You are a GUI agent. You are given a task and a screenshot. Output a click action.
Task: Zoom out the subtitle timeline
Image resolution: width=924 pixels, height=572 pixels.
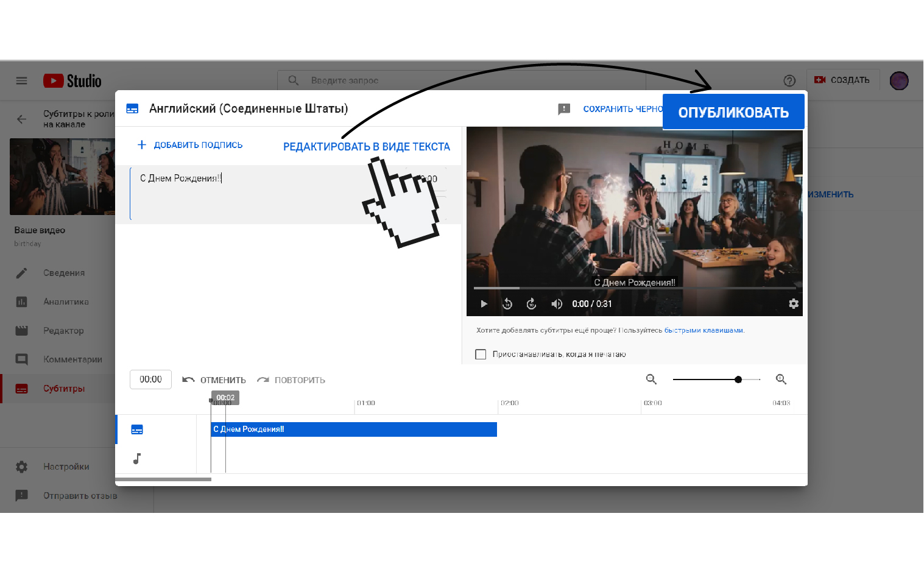[x=651, y=380]
